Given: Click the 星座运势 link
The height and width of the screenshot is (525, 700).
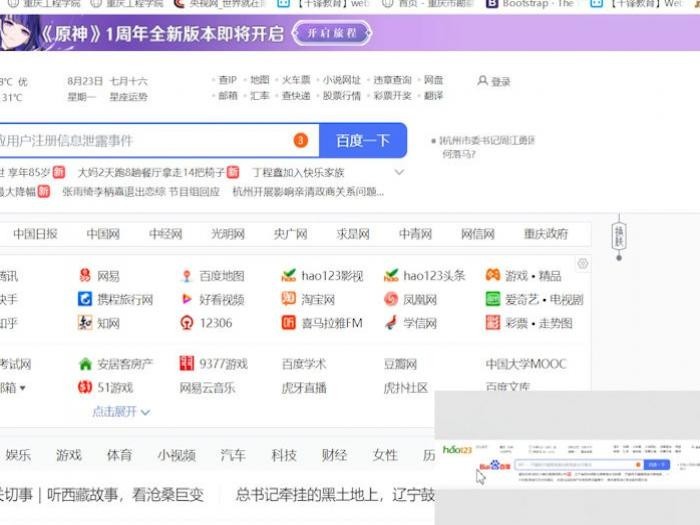Looking at the screenshot, I should (x=129, y=97).
